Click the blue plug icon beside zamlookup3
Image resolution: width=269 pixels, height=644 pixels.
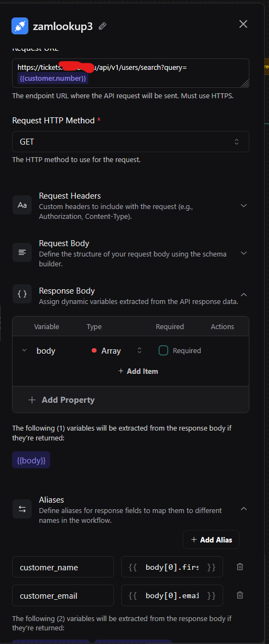coord(20,26)
